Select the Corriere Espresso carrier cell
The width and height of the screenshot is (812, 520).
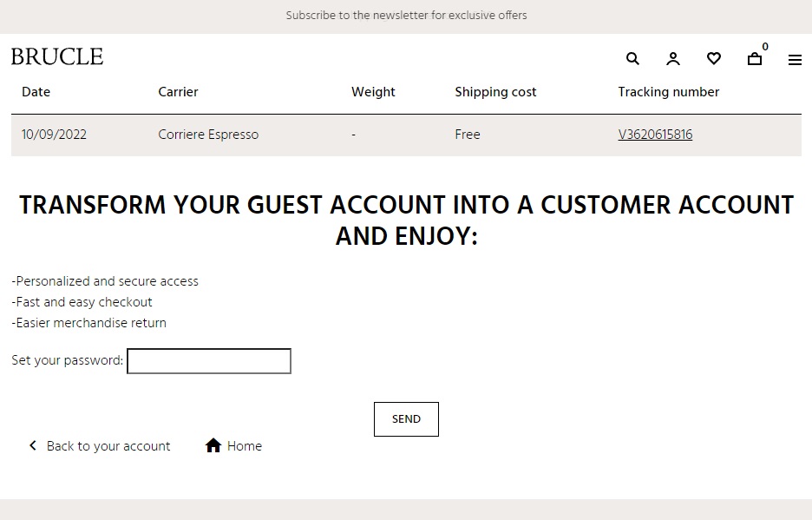(x=208, y=135)
